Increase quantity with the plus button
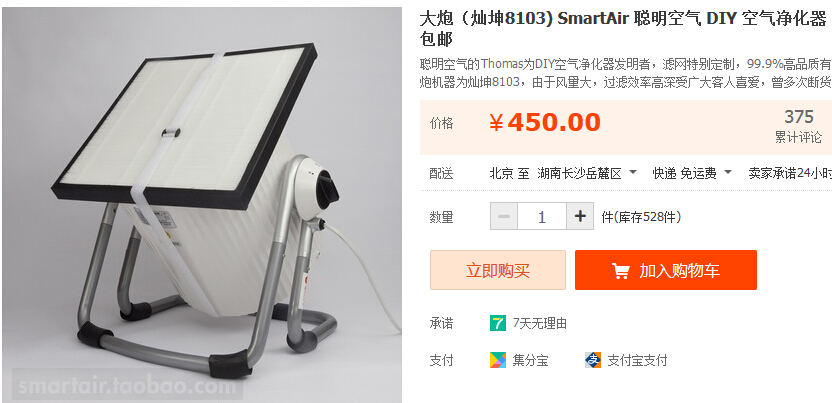The width and height of the screenshot is (832, 403). point(580,216)
